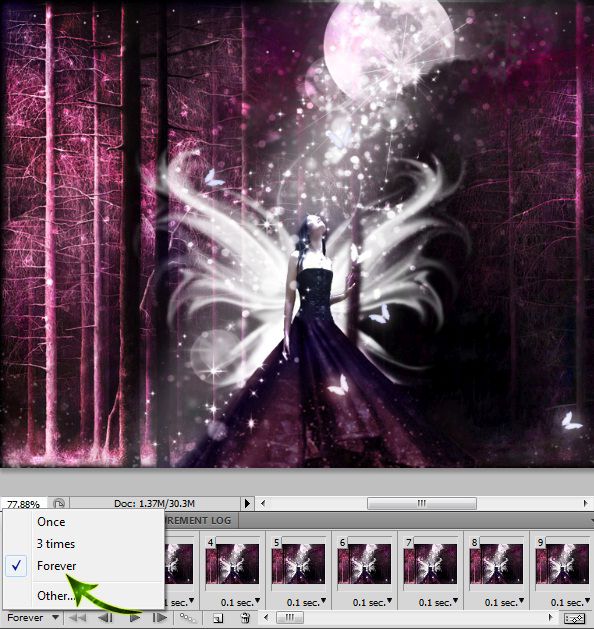Open the Forever looping options dropdown
The width and height of the screenshot is (594, 629).
tap(33, 617)
